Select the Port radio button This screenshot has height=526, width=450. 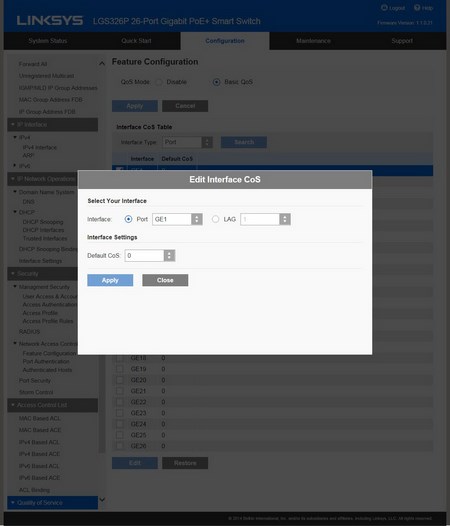click(x=128, y=219)
